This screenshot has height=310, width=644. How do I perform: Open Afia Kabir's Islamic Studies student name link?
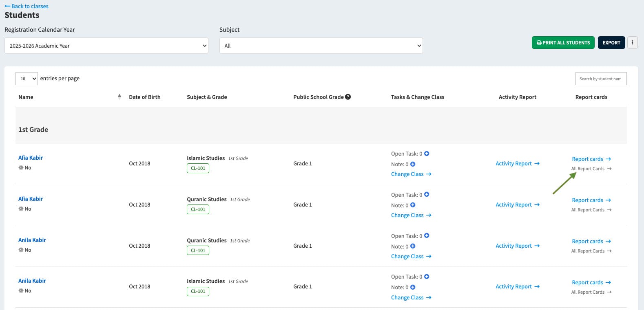click(31, 158)
